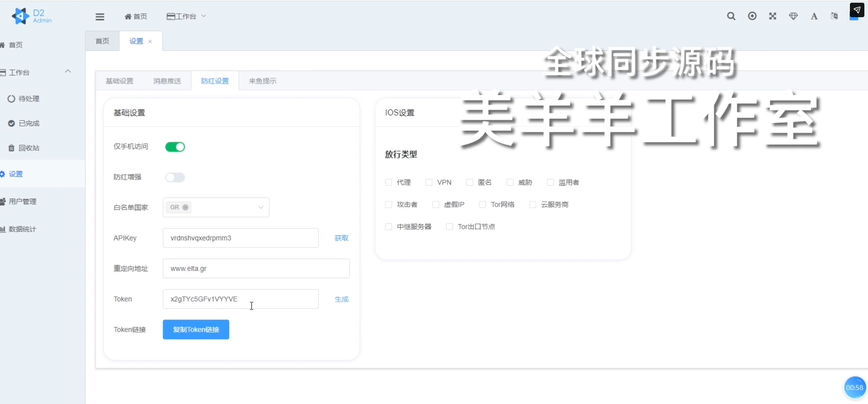Switch to the 消息推送 tab

click(x=167, y=81)
